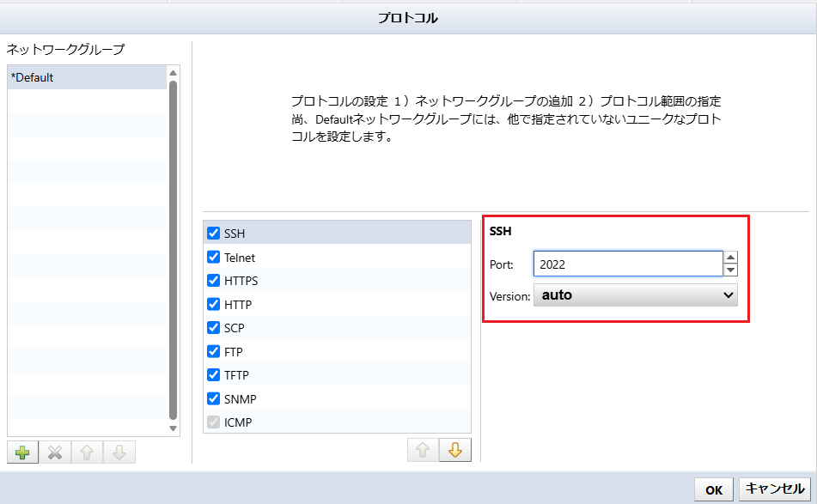Move network group up arrow button

pyautogui.click(x=87, y=452)
